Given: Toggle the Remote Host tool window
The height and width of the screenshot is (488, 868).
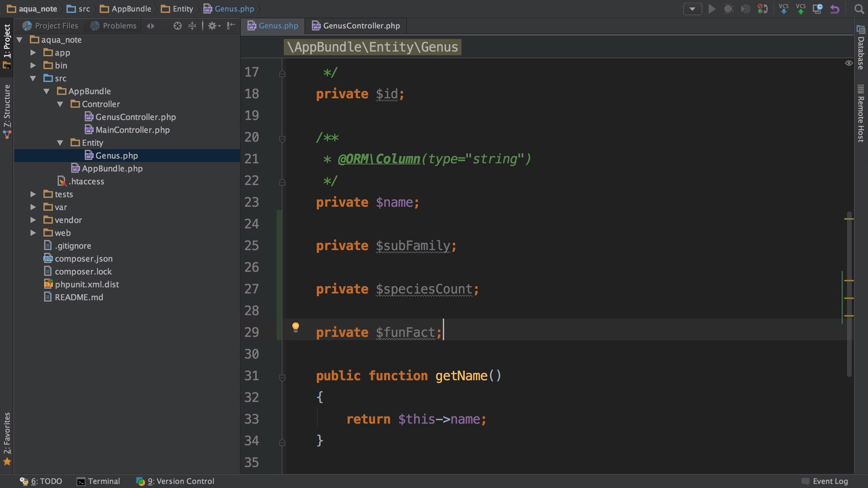Looking at the screenshot, I should [861, 113].
